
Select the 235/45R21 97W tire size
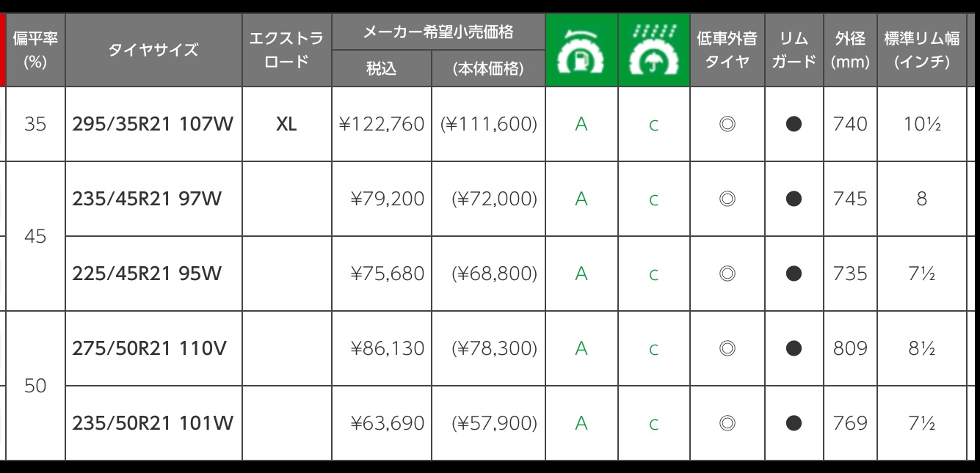(147, 199)
